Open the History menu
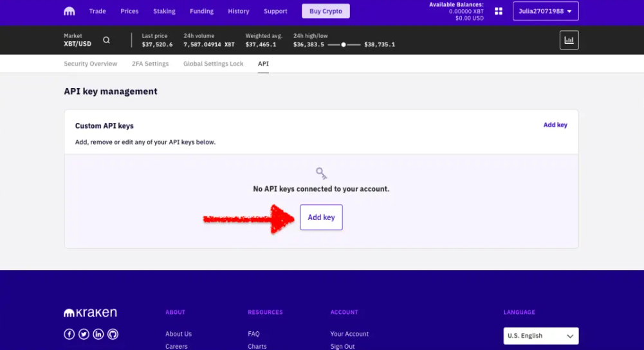The width and height of the screenshot is (644, 350). coord(239,11)
